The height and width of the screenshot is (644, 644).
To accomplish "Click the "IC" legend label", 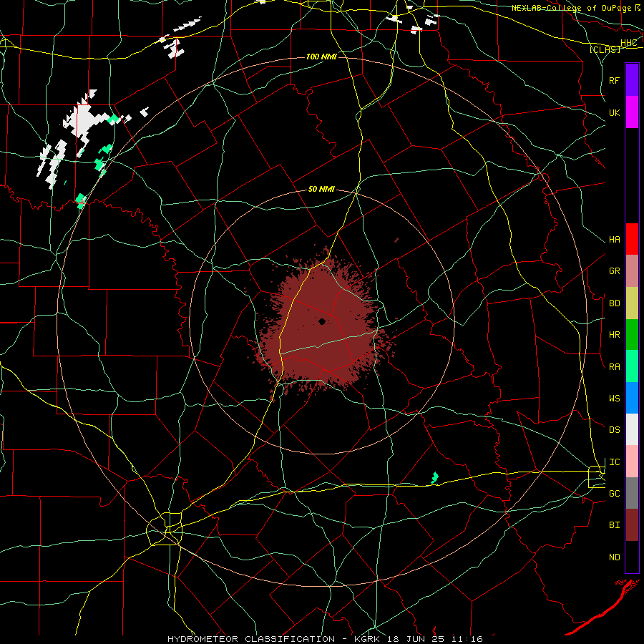I will click(x=614, y=462).
